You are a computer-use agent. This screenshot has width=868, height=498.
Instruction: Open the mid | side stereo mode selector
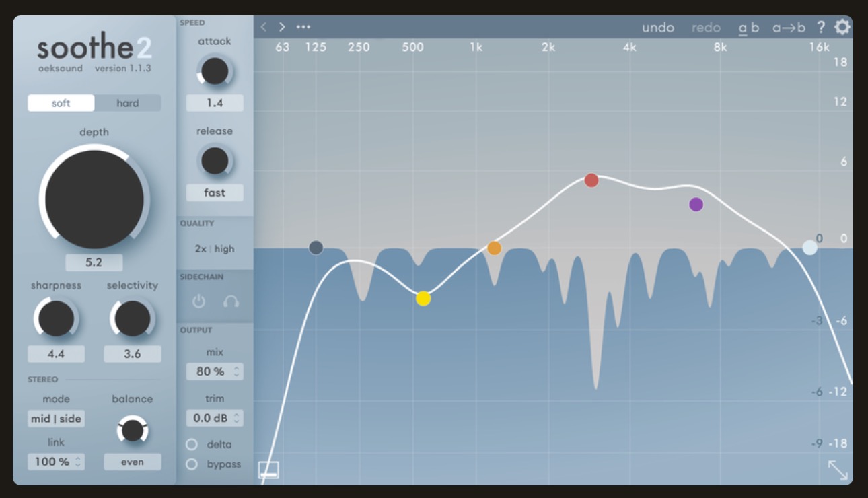(57, 419)
